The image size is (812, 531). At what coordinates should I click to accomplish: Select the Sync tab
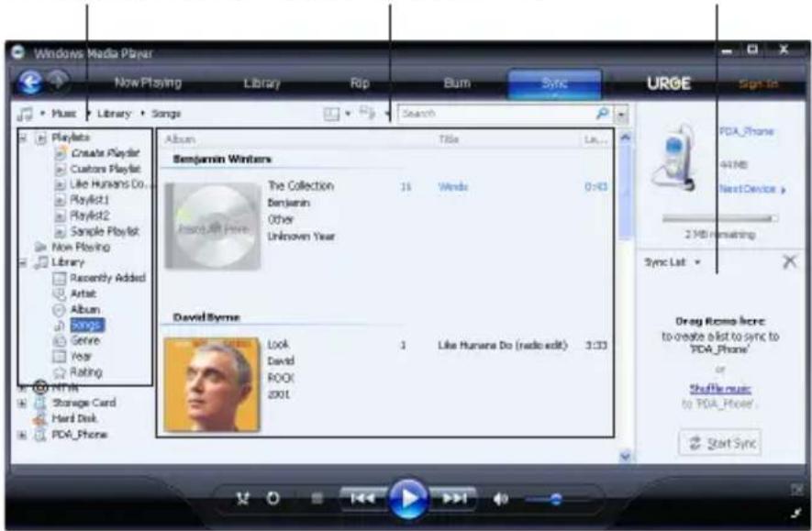click(x=554, y=83)
